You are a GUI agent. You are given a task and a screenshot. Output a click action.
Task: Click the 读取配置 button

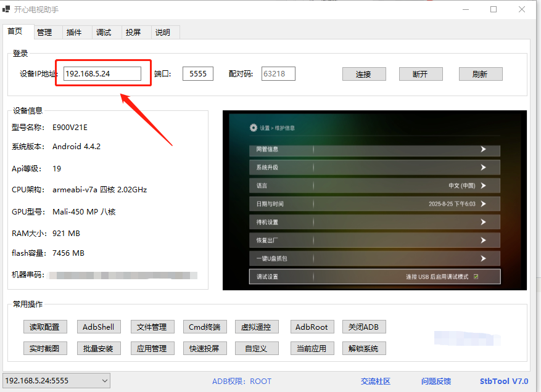[45, 327]
